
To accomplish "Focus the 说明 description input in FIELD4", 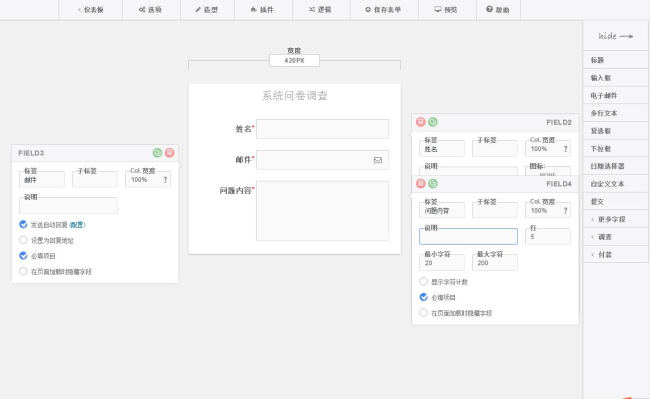I will 468,237.
